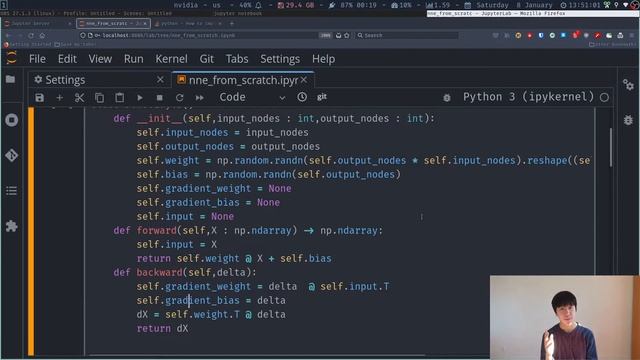The height and width of the screenshot is (360, 640).
Task: Click the 'def __init__' definition line
Action: 274,119
